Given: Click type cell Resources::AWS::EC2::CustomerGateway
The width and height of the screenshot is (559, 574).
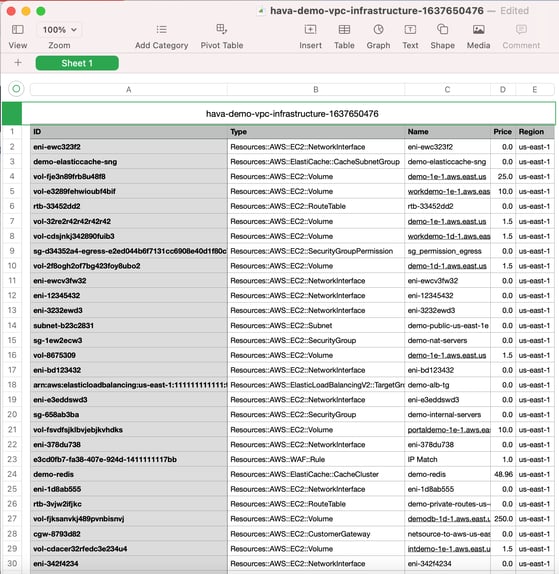Looking at the screenshot, I should (x=316, y=534).
